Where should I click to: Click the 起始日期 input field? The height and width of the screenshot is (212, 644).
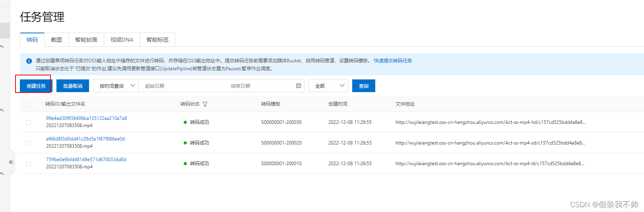pyautogui.click(x=179, y=86)
